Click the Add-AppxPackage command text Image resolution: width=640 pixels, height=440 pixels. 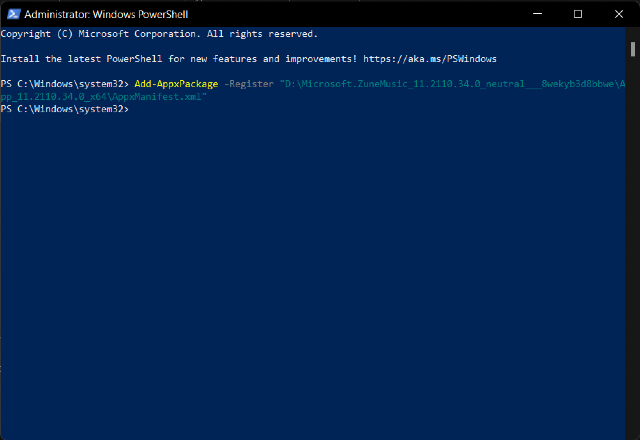[x=176, y=84]
